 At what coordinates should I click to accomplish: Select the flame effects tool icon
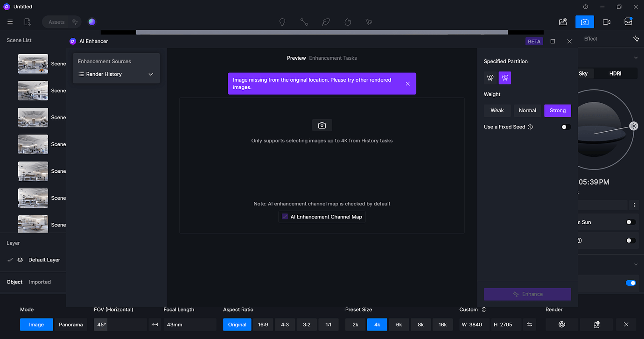348,22
